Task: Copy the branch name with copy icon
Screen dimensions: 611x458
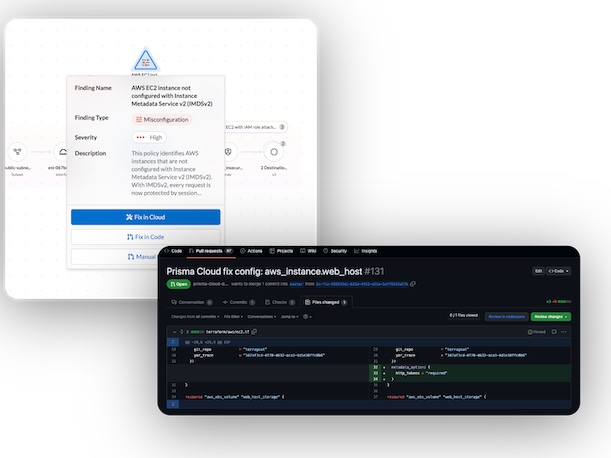Action: (x=413, y=283)
